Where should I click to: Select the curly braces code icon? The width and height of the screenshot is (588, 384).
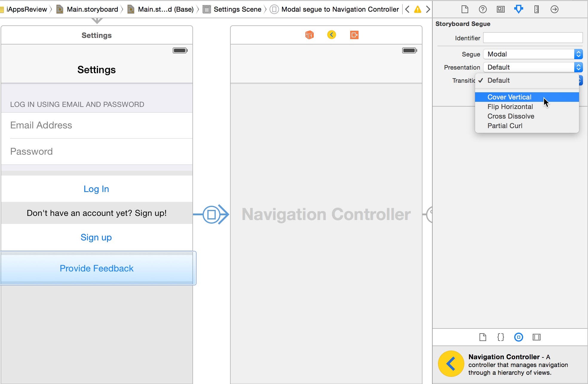click(500, 337)
